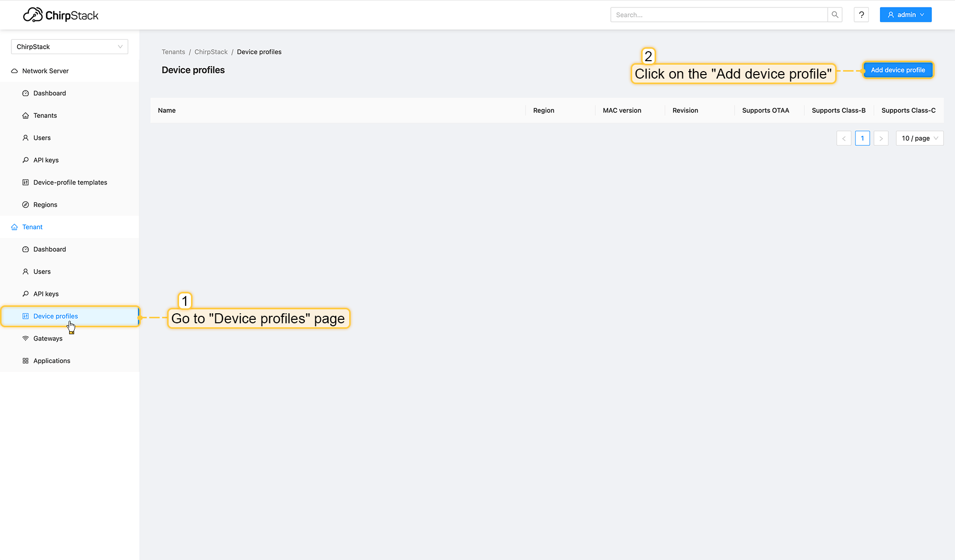The height and width of the screenshot is (560, 955).
Task: Click the search magnifier icon button
Action: pyautogui.click(x=835, y=15)
